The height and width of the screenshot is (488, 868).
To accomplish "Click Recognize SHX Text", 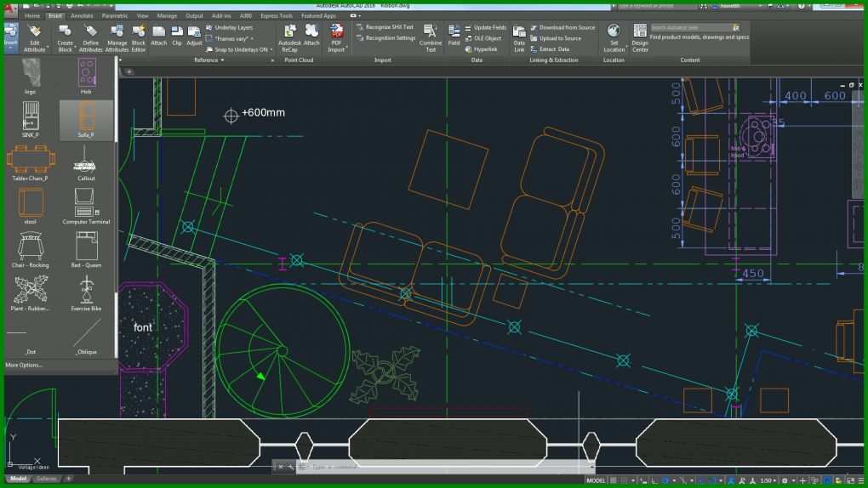I will click(385, 27).
